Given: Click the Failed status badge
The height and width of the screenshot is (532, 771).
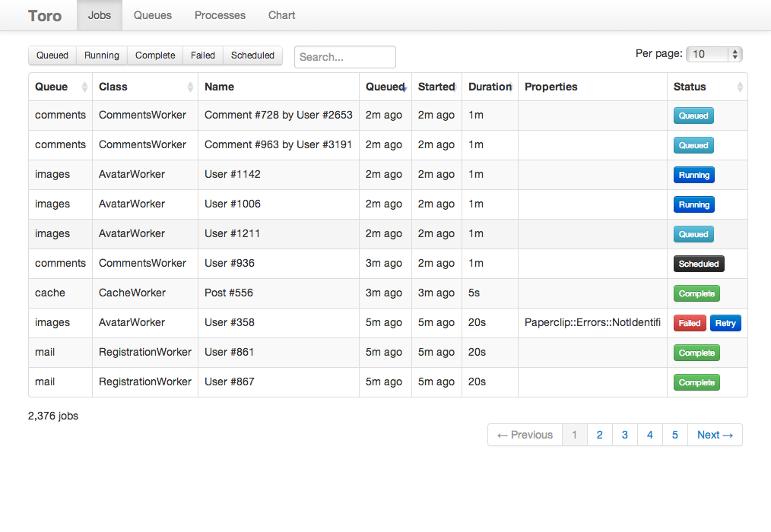Looking at the screenshot, I should tap(690, 323).
